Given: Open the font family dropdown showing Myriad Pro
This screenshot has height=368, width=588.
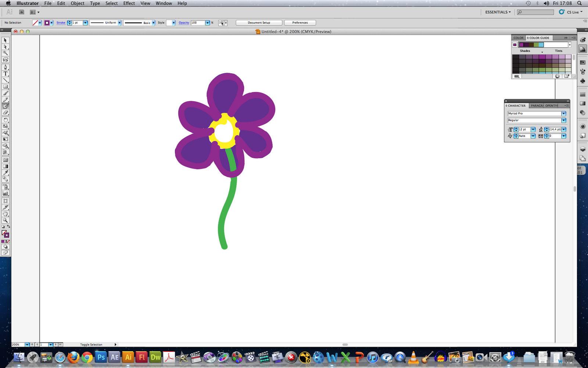Looking at the screenshot, I should pyautogui.click(x=563, y=113).
